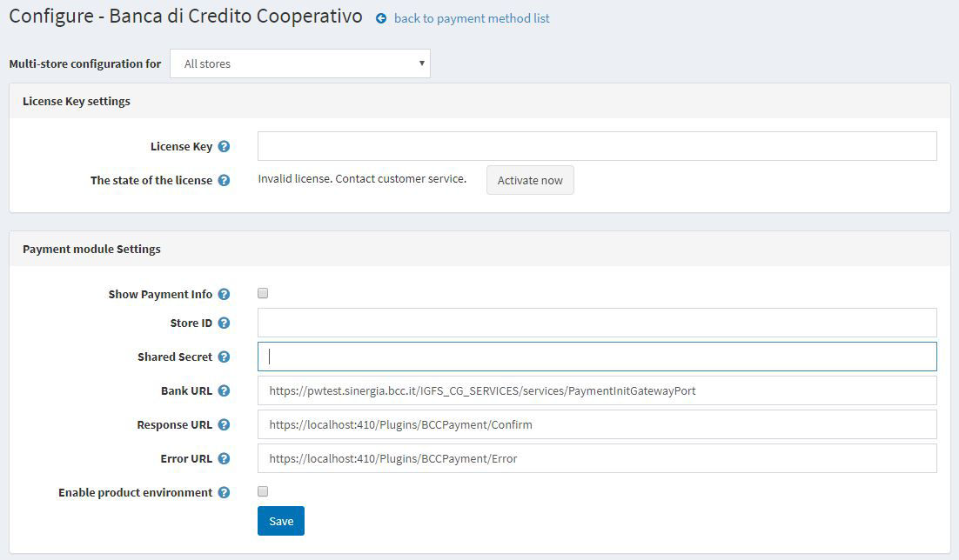The width and height of the screenshot is (959, 560).
Task: Click the help icon beside Shared Secret
Action: (224, 357)
